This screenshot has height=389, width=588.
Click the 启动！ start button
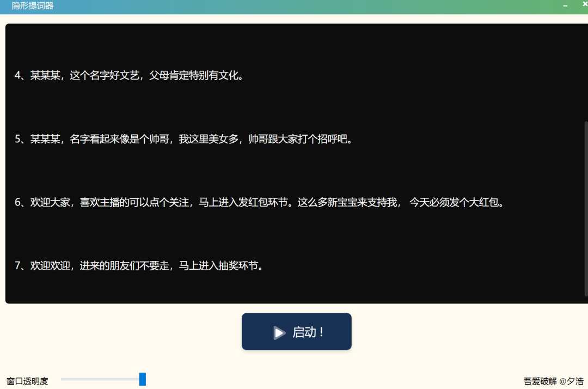(296, 332)
